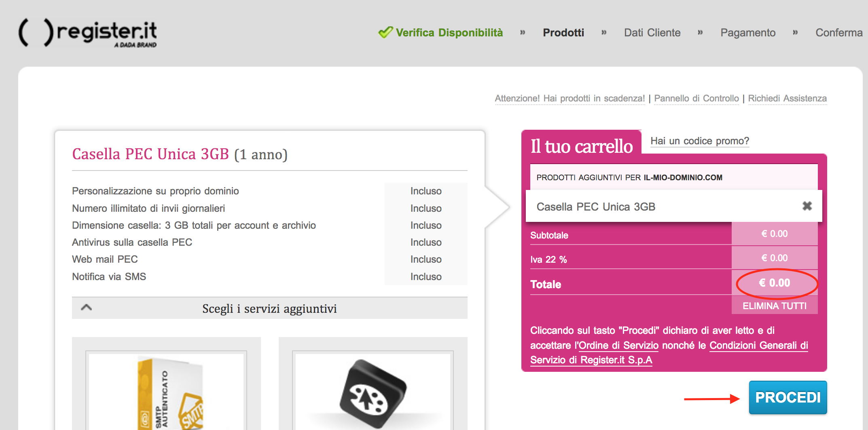Click ELIMINA TUTTI to empty cart

pos(775,306)
